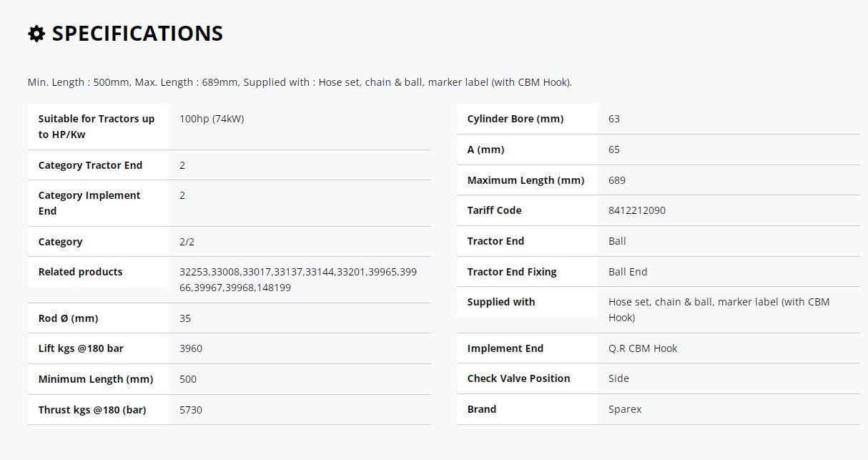Screen dimensions: 868x460
Task: Select the A (mm) value 65
Action: tap(614, 150)
